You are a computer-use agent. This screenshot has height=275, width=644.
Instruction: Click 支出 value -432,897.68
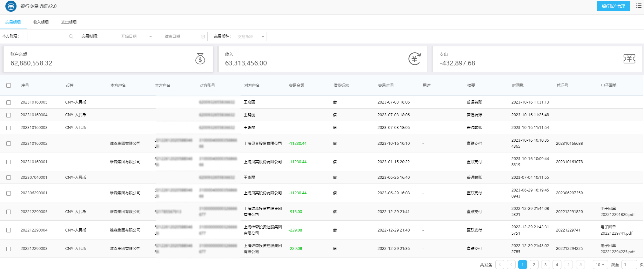point(458,63)
